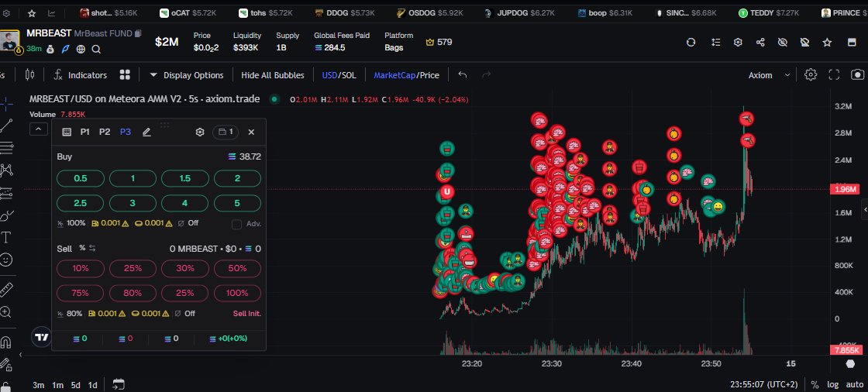Open token settings gear next to share icon
This screenshot has width=868, height=392.
[738, 42]
